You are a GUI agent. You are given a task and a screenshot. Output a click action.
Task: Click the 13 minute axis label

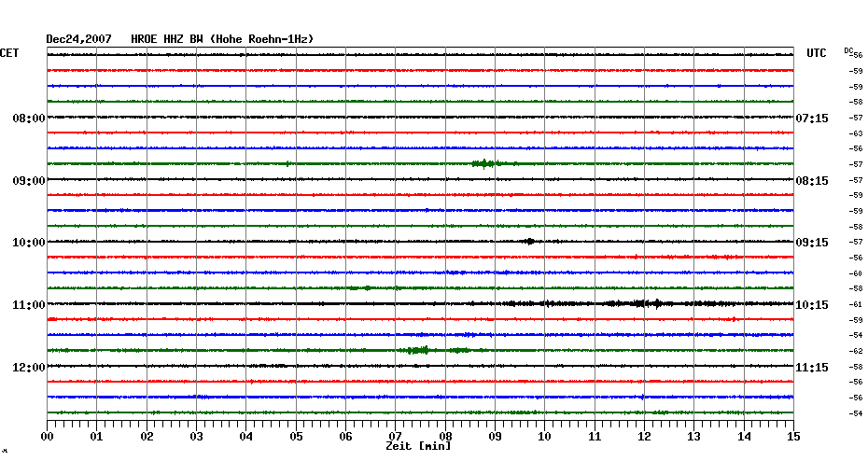coord(694,437)
